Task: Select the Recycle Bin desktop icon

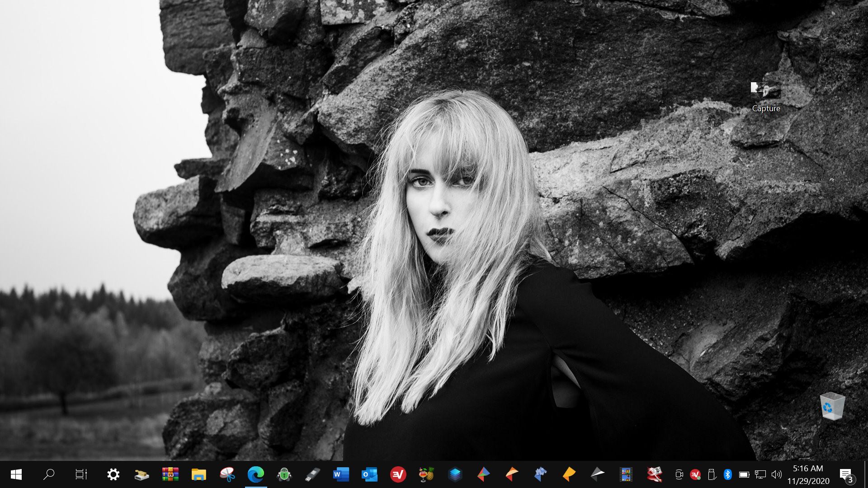Action: tap(832, 406)
